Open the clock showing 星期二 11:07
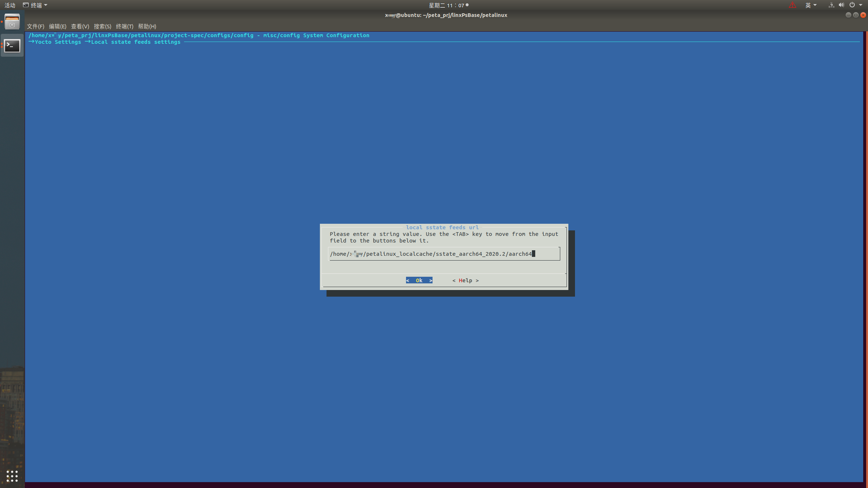Image resolution: width=868 pixels, height=488 pixels. [447, 5]
